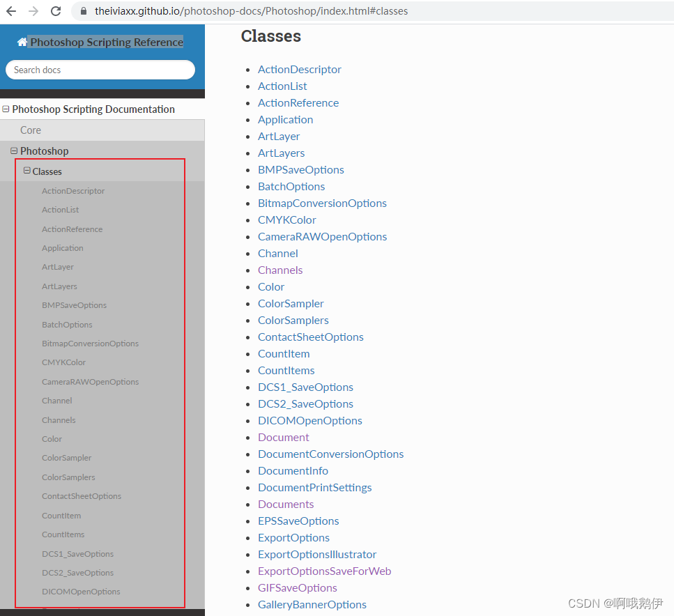Select ActionDescriptor in the sidebar

73,191
